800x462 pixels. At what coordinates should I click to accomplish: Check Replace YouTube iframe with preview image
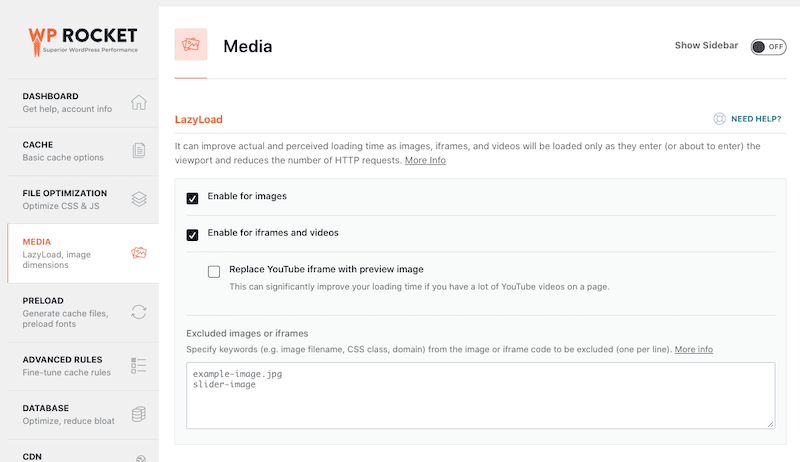pyautogui.click(x=214, y=271)
